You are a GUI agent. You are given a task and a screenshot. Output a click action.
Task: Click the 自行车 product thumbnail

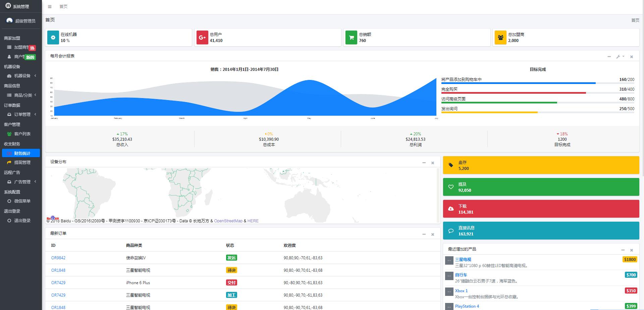point(449,276)
